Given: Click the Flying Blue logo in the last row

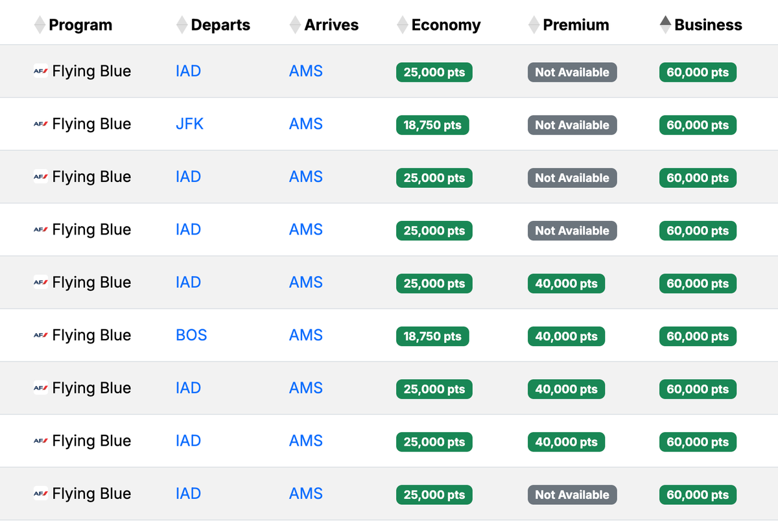Looking at the screenshot, I should 40,494.
